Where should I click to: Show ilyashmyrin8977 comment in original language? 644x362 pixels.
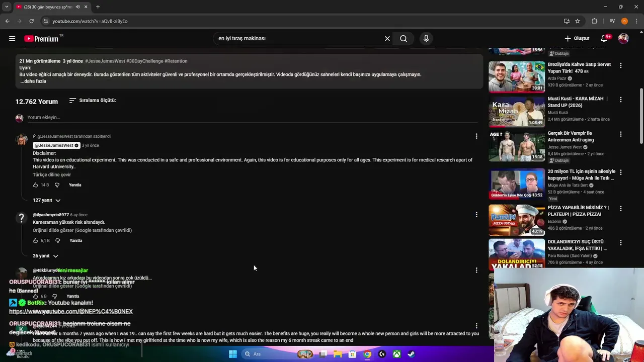(82, 230)
